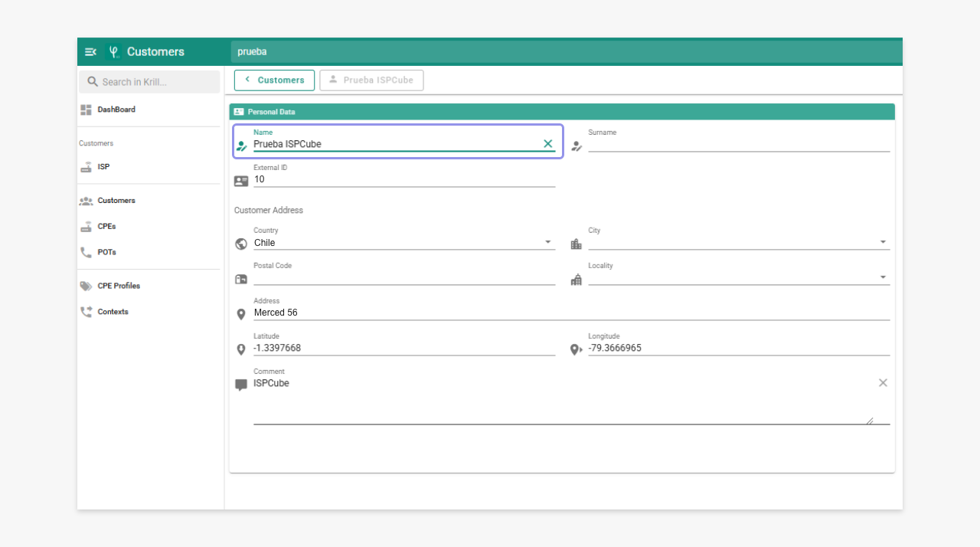Click the ISP router icon in sidebar
The image size is (980, 547).
click(x=86, y=166)
